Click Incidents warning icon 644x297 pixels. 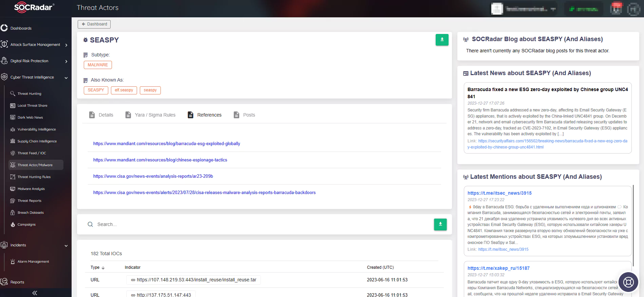(4, 245)
